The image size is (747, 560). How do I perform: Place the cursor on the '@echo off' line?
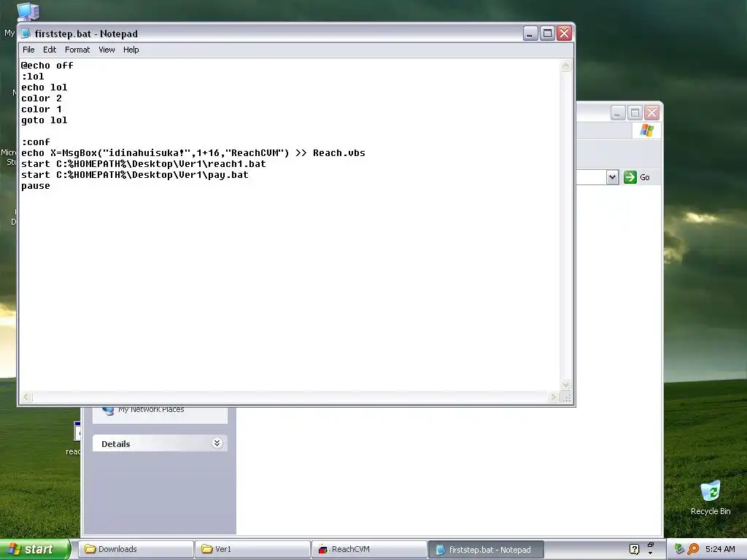(x=47, y=66)
